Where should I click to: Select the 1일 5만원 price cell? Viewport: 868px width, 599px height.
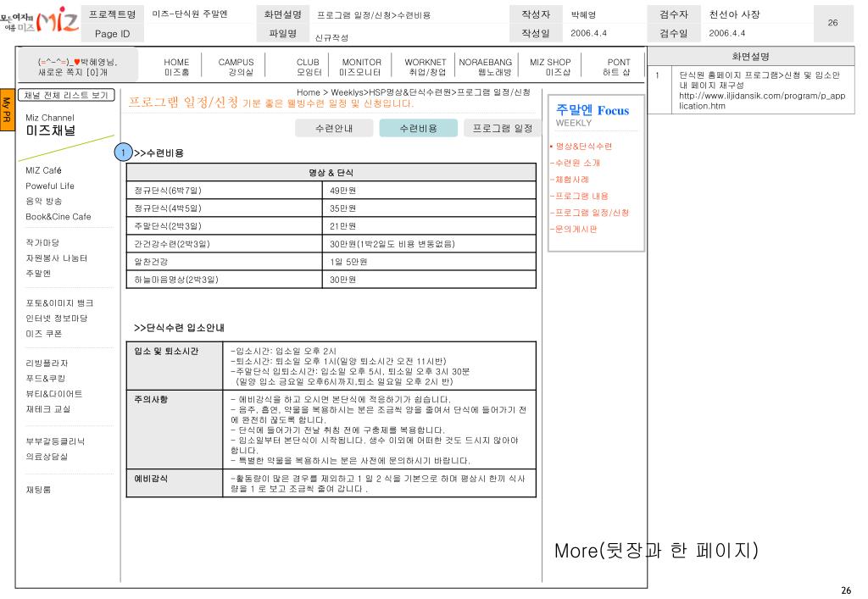click(x=429, y=262)
